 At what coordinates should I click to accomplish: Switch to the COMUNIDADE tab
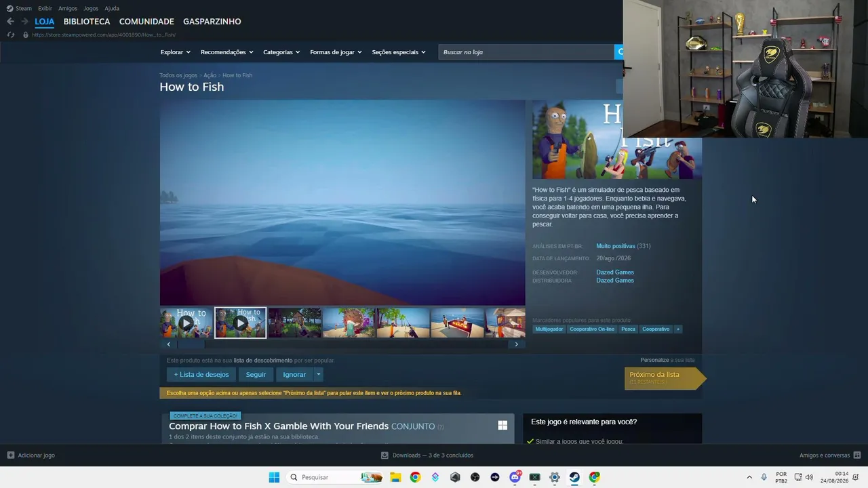pos(146,22)
